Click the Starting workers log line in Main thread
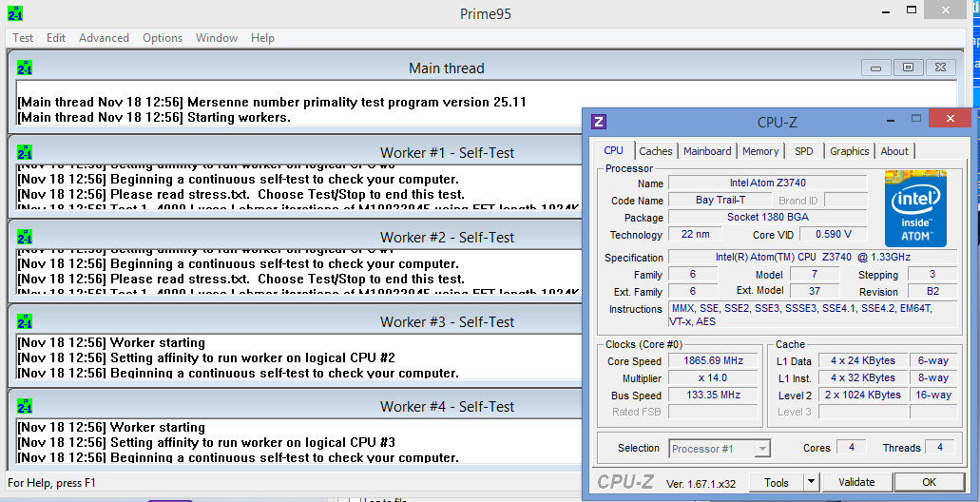Image resolution: width=980 pixels, height=502 pixels. [x=154, y=118]
